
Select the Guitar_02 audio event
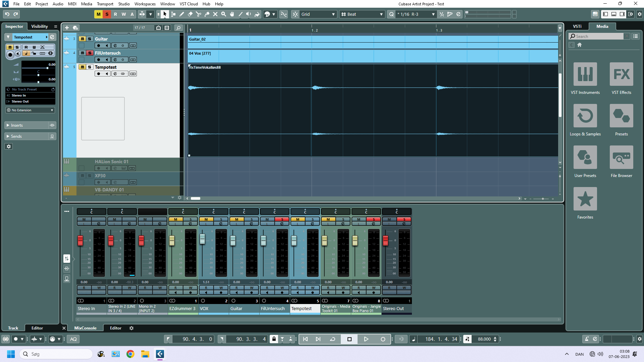pyautogui.click(x=373, y=42)
